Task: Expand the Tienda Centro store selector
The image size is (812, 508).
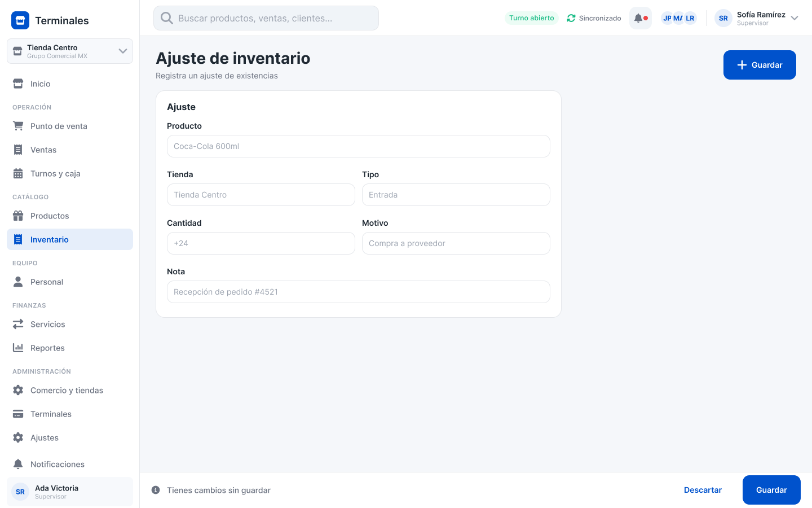Action: point(70,51)
